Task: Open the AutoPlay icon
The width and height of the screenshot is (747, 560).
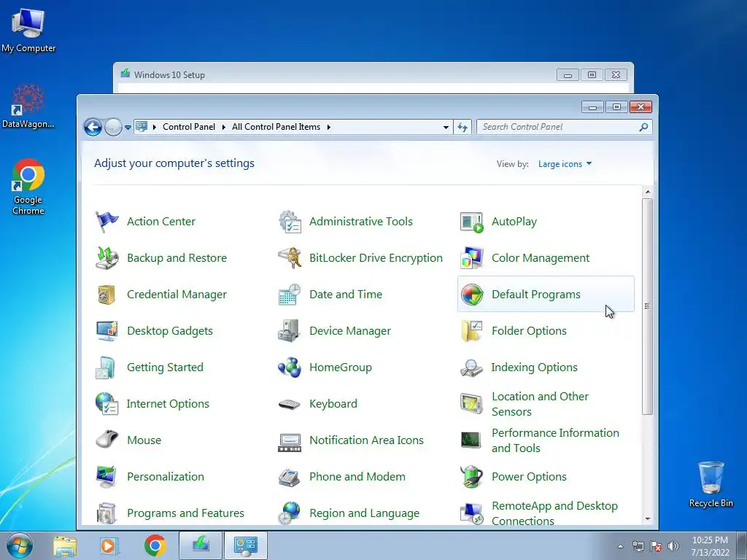Action: 472,222
